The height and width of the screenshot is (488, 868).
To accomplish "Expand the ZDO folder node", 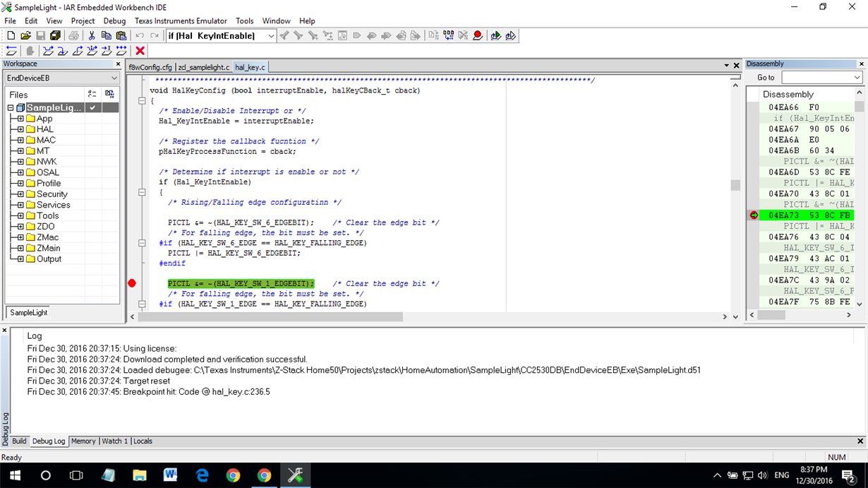I will click(20, 227).
